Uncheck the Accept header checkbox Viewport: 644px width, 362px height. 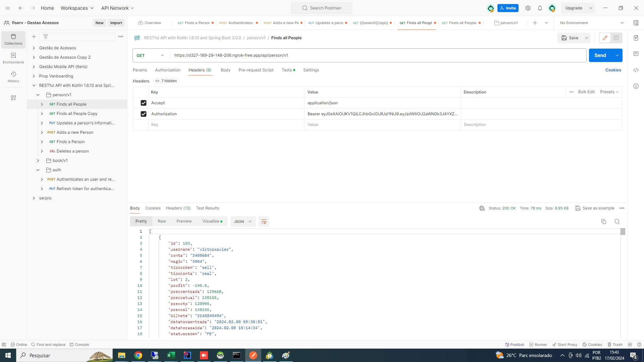tap(144, 103)
